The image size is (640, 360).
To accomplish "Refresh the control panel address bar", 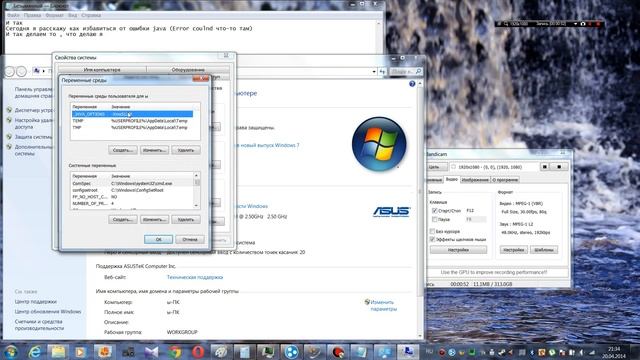I will coord(382,71).
